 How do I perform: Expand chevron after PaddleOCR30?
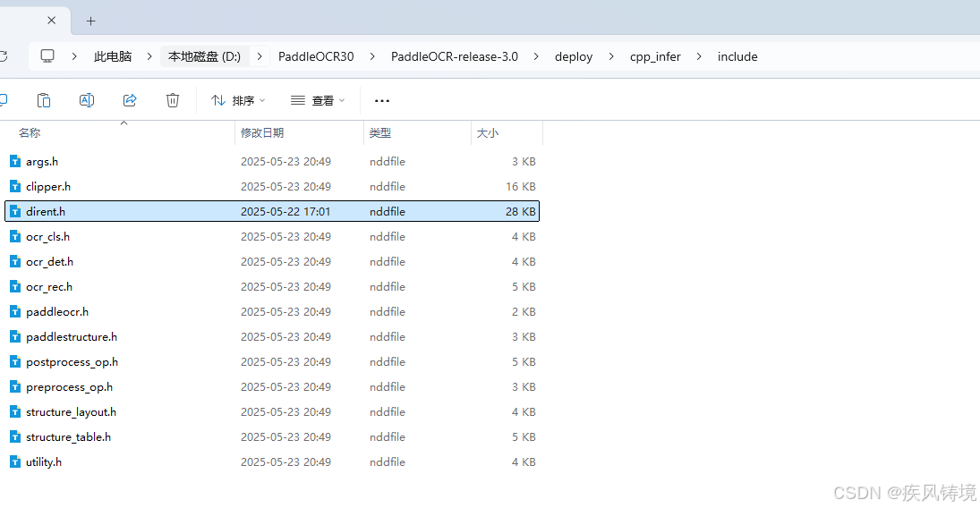372,57
